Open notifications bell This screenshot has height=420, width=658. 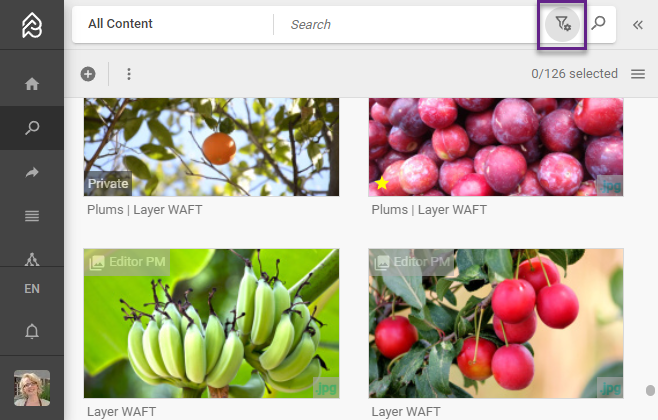pos(32,331)
